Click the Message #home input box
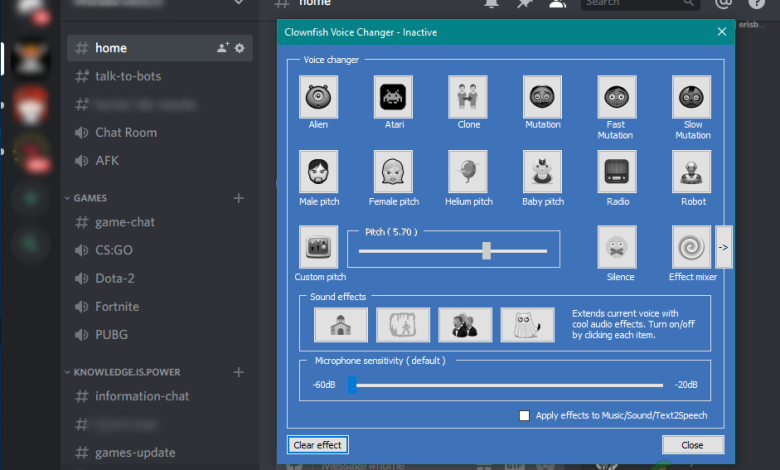This screenshot has width=780, height=470. [x=362, y=466]
